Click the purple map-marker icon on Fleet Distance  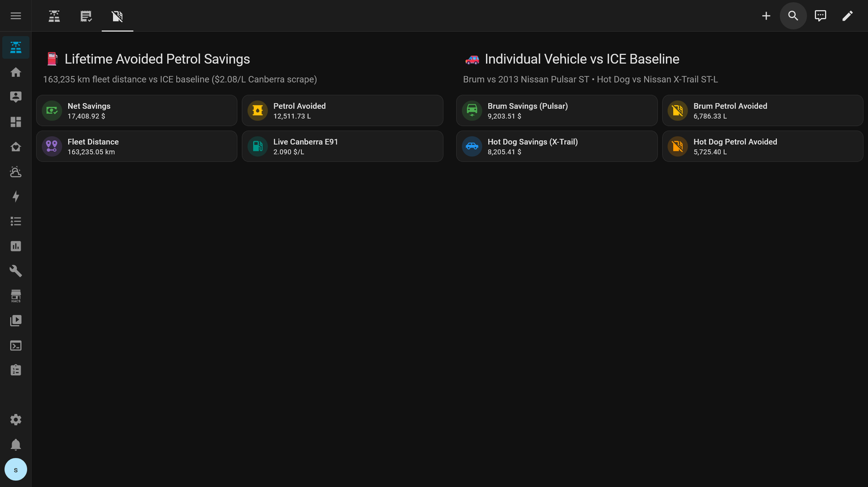(52, 146)
